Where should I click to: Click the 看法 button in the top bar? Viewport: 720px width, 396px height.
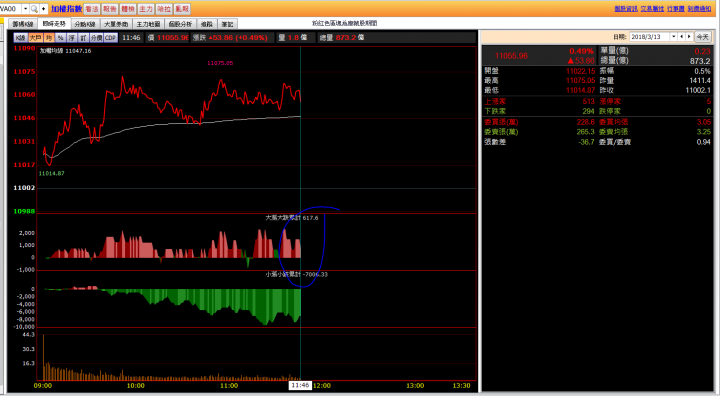click(x=92, y=9)
